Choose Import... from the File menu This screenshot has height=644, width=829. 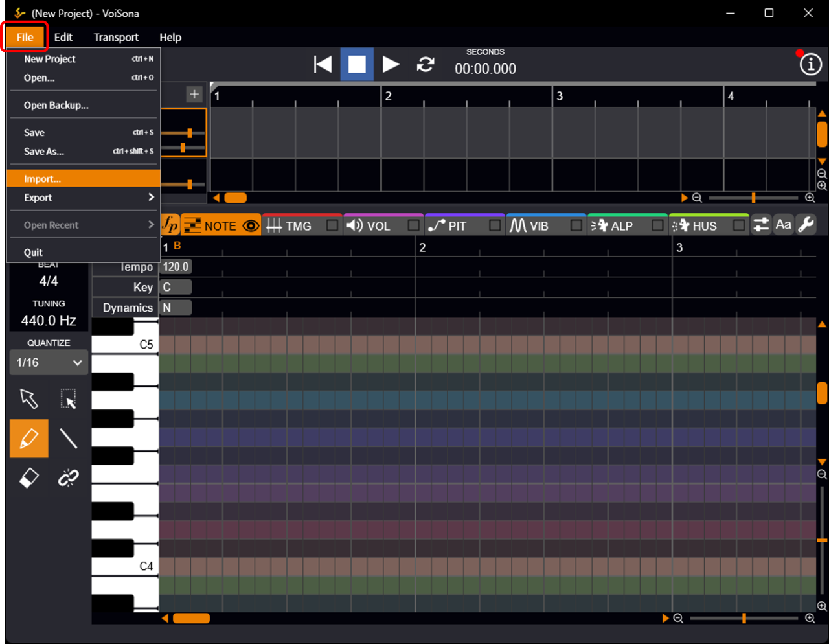click(x=83, y=179)
